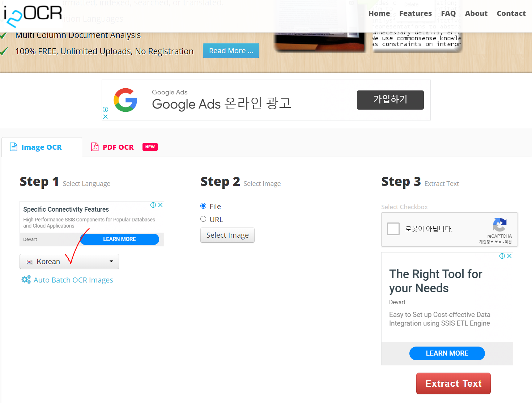This screenshot has height=403, width=532.
Task: Click the Select Checkbox label
Action: pyautogui.click(x=404, y=207)
